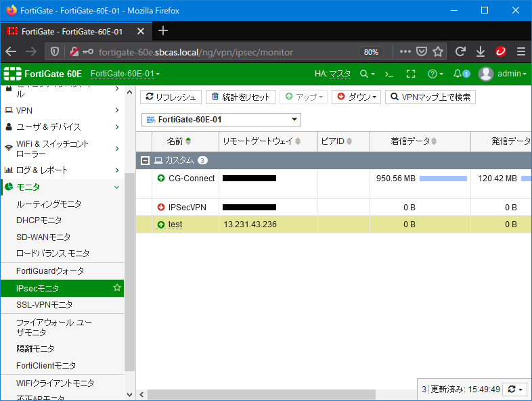Open the ルーティングモニタ page
Viewport: 532px width, 401px height.
(49, 204)
